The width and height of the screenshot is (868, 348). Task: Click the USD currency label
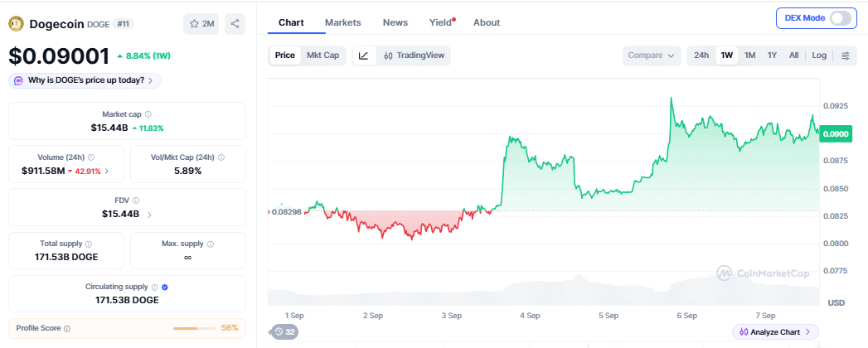point(836,303)
